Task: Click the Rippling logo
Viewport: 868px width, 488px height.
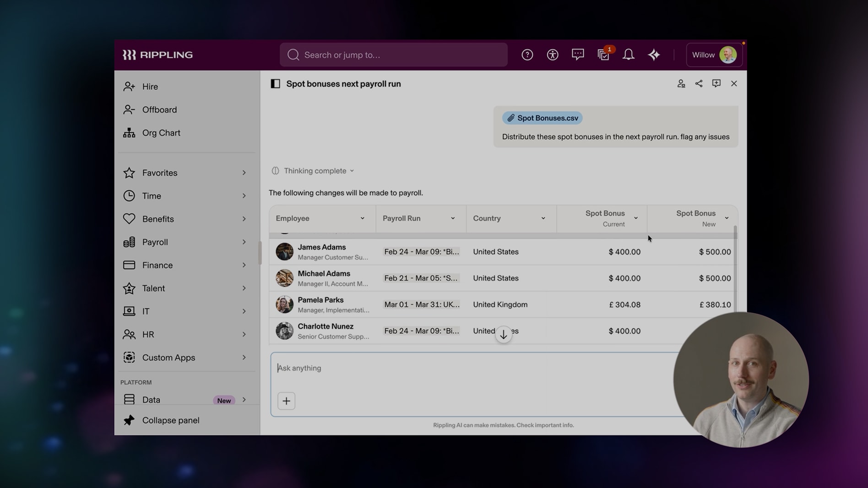Action: 157,55
